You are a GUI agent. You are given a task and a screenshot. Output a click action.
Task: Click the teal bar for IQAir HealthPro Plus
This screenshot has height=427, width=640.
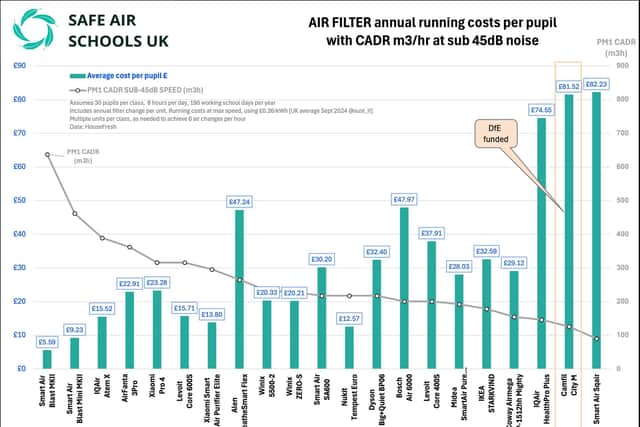tap(542, 243)
